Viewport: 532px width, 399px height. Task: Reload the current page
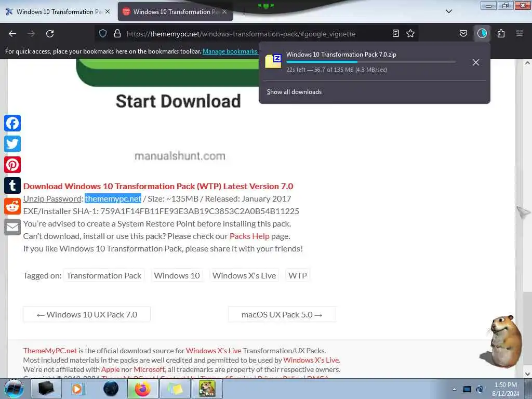[x=50, y=34]
